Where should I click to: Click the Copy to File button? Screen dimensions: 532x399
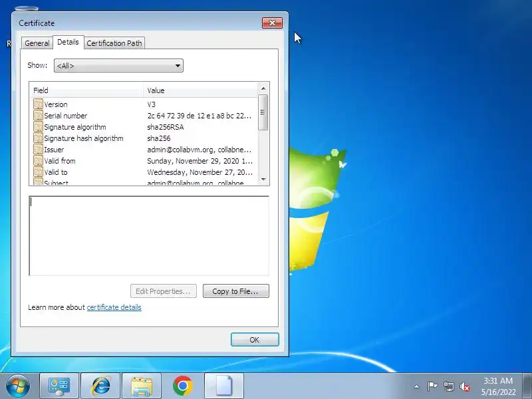[236, 291]
